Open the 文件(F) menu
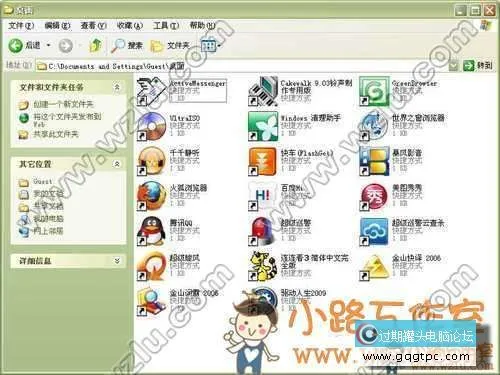 (x=21, y=25)
